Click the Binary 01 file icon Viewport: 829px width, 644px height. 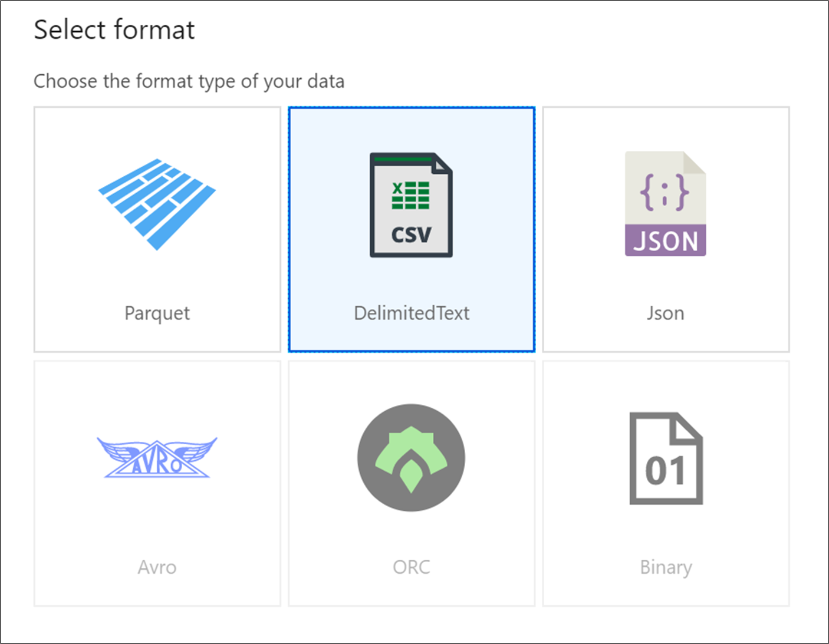665,460
